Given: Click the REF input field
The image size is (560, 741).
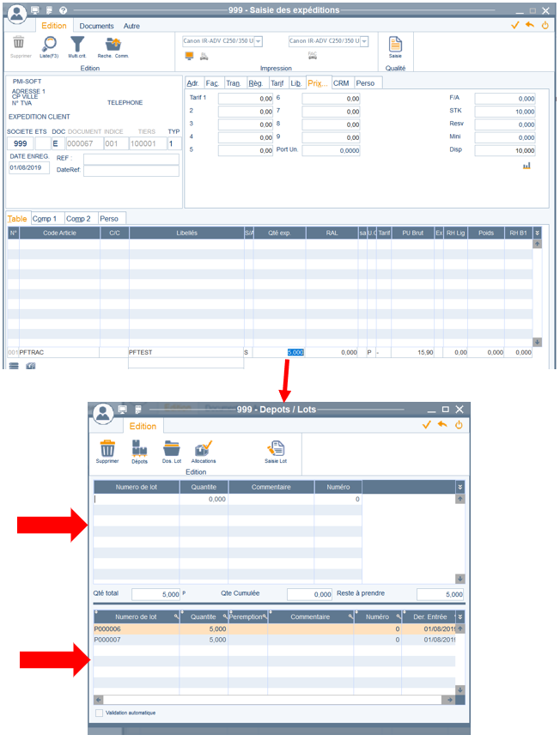Looking at the screenshot, I should pos(131,159).
